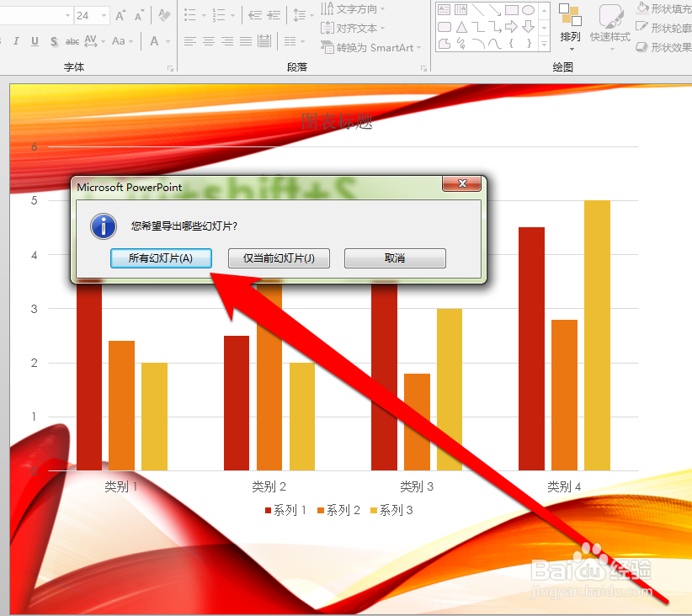Select the elbow connector shape
Viewport: 692px width, 616px height.
pyautogui.click(x=478, y=27)
